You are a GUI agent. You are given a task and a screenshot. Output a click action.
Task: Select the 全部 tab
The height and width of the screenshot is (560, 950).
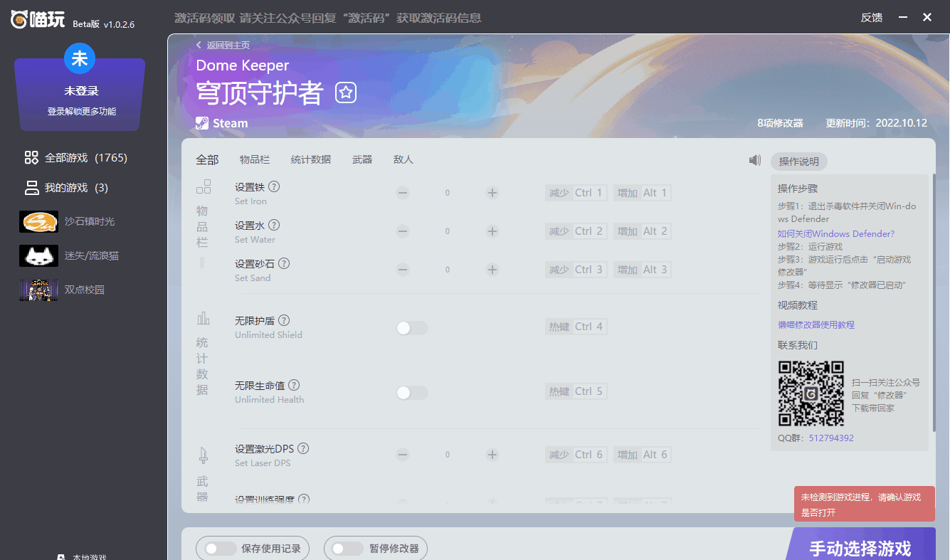click(x=207, y=160)
